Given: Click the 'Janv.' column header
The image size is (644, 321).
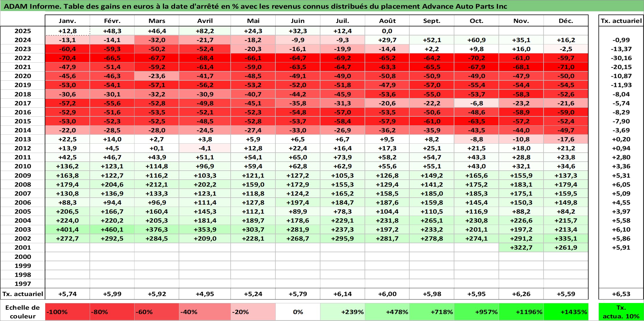Looking at the screenshot, I should (67, 21).
